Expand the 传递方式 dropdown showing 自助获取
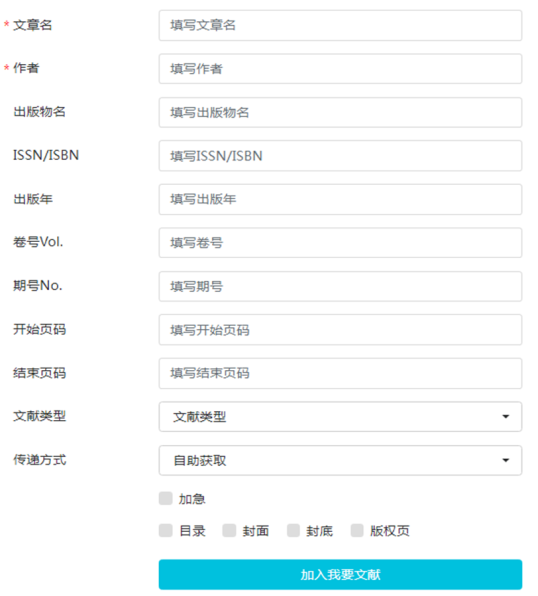The image size is (538, 596). 340,460
